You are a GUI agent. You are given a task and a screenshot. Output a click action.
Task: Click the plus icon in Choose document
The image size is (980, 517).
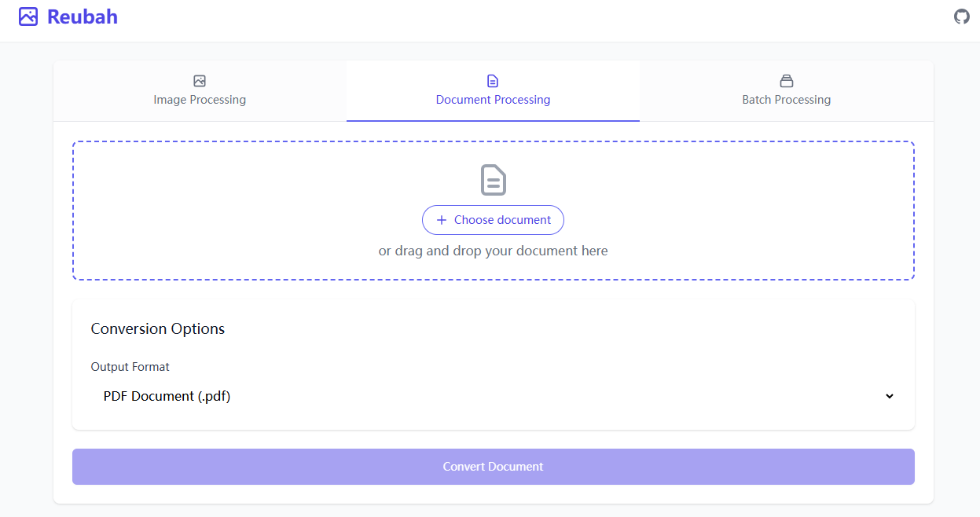[442, 220]
